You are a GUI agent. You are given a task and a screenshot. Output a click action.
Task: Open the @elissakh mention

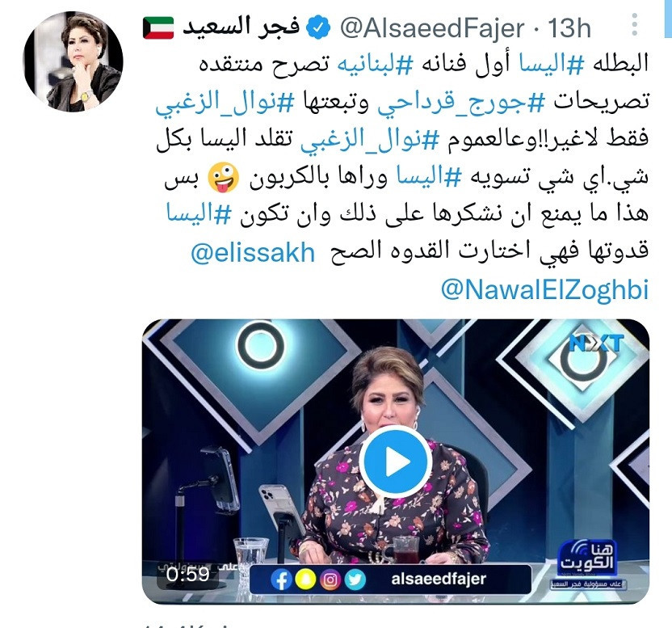coord(253,253)
